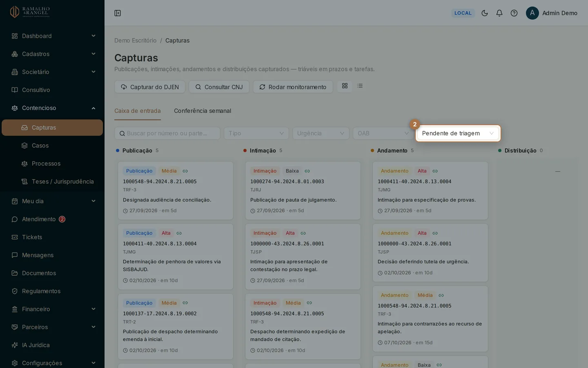This screenshot has width=588, height=368.
Task: Open card Decisão deferindo tutela de urgência
Action: coord(430,253)
